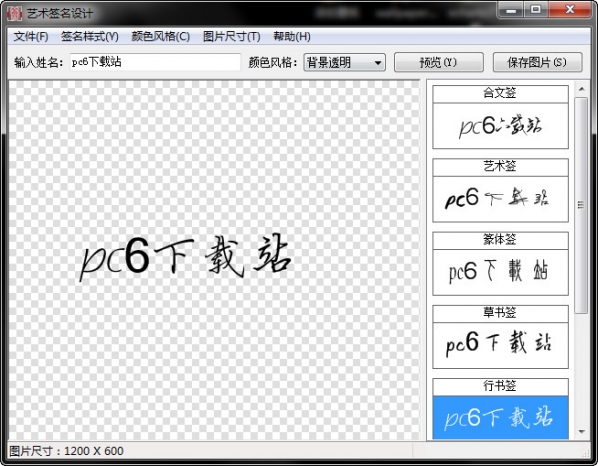Click the 保存图片(S) button
The width and height of the screenshot is (598, 466).
[537, 62]
